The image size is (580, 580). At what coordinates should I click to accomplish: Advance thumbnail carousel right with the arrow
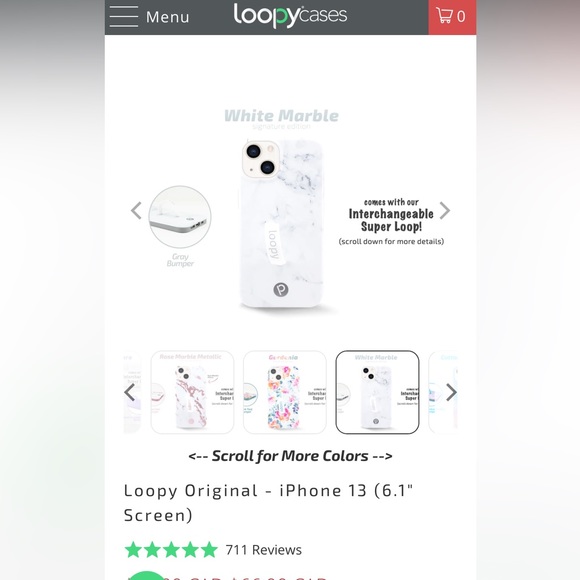[x=451, y=392]
